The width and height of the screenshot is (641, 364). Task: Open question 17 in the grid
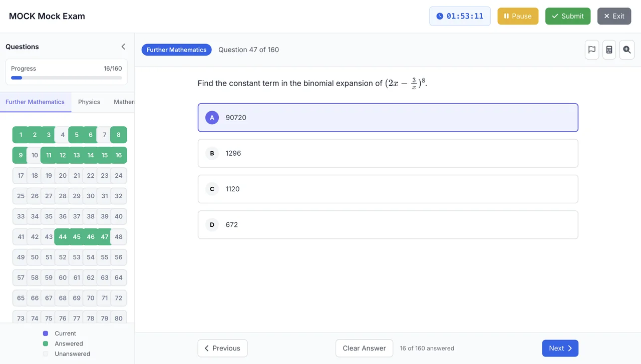[x=21, y=176]
